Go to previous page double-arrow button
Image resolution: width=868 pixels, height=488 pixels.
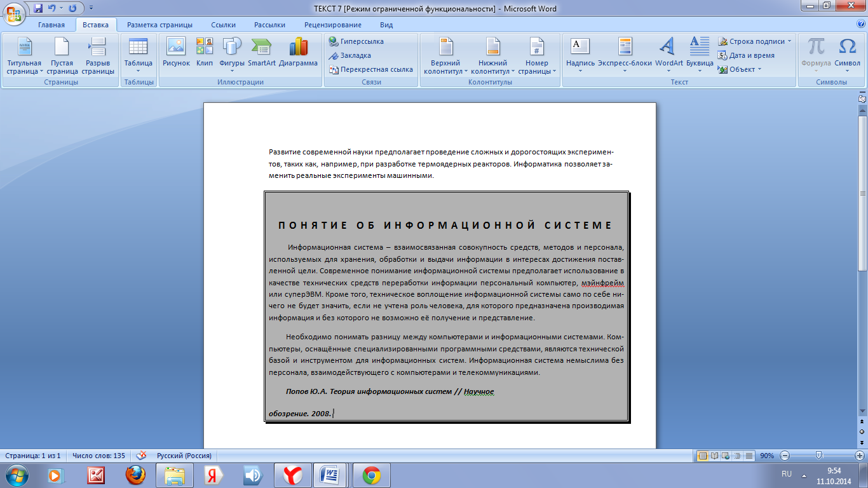click(862, 421)
